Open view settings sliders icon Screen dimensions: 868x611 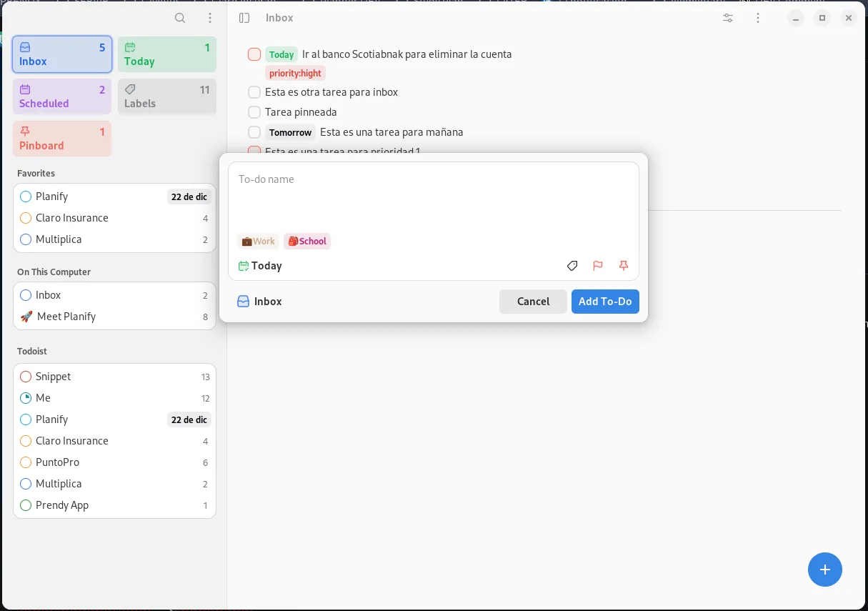tap(728, 18)
